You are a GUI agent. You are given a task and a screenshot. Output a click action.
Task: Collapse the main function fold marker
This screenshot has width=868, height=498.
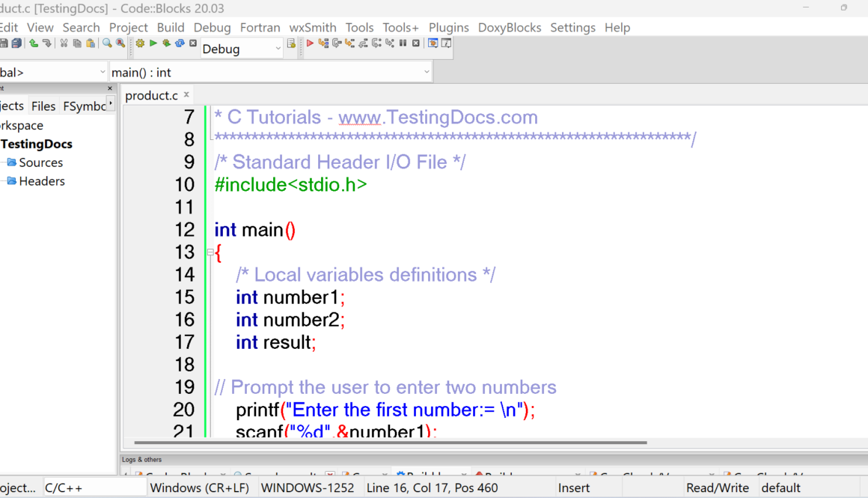coord(209,252)
